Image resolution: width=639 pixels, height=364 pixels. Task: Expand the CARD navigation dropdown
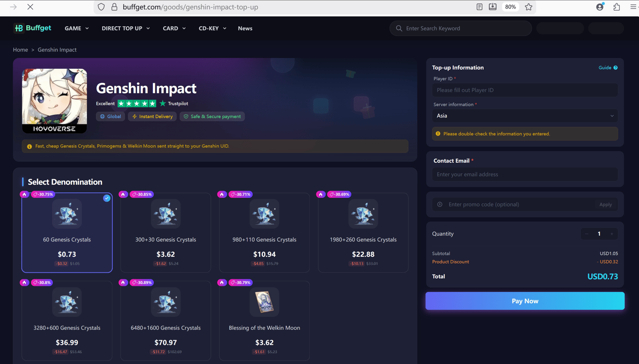pyautogui.click(x=174, y=29)
